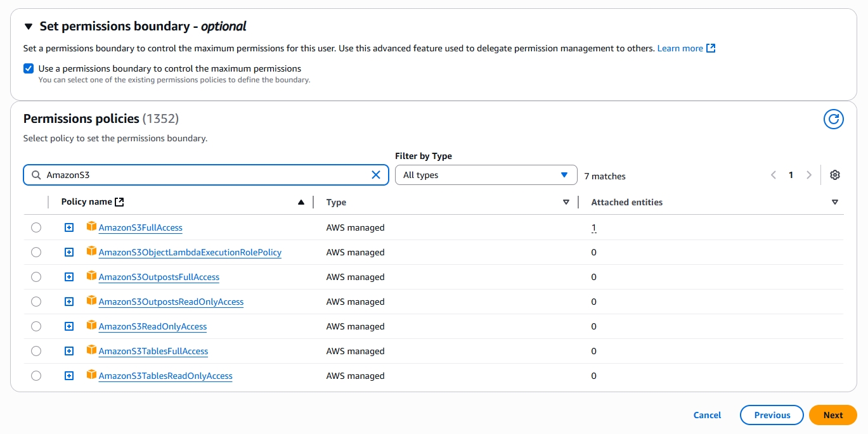Uncheck Use a permissions boundary checkbox
Image resolution: width=868 pixels, height=434 pixels.
29,68
